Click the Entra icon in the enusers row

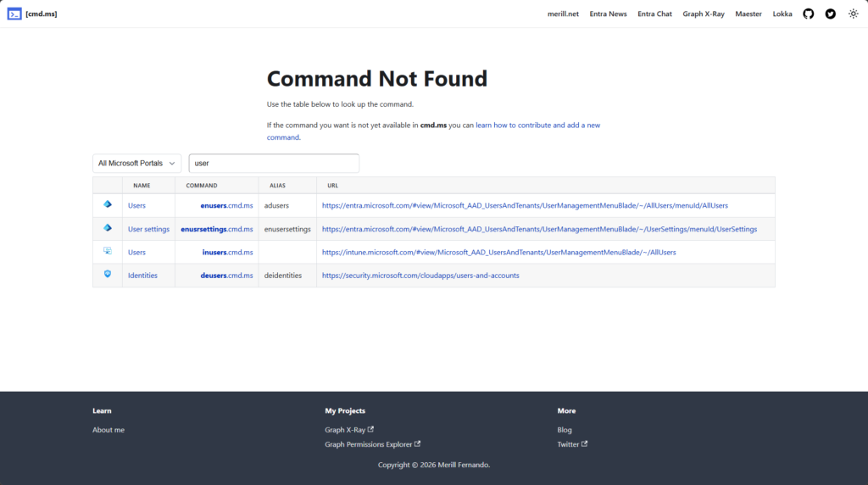pos(108,204)
